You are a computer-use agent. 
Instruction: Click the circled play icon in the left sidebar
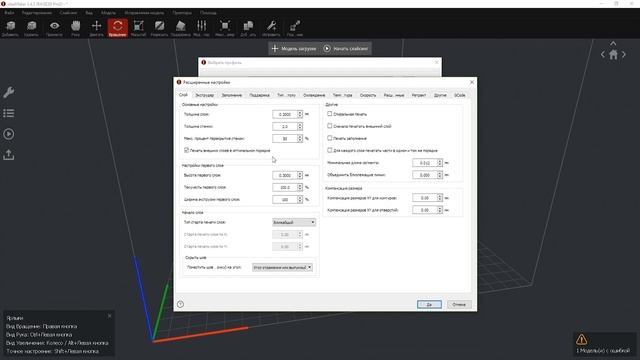tap(9, 134)
